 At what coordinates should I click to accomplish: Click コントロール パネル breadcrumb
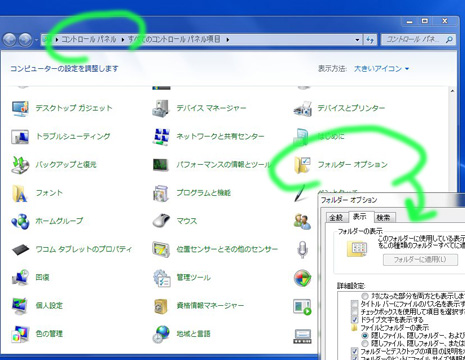pyautogui.click(x=89, y=40)
